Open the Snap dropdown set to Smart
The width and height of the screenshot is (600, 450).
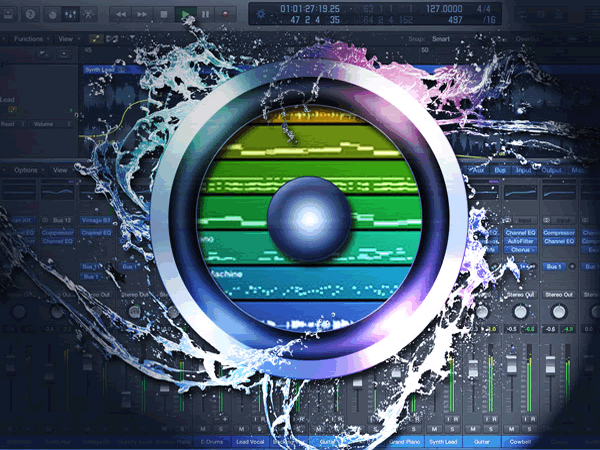tap(441, 39)
